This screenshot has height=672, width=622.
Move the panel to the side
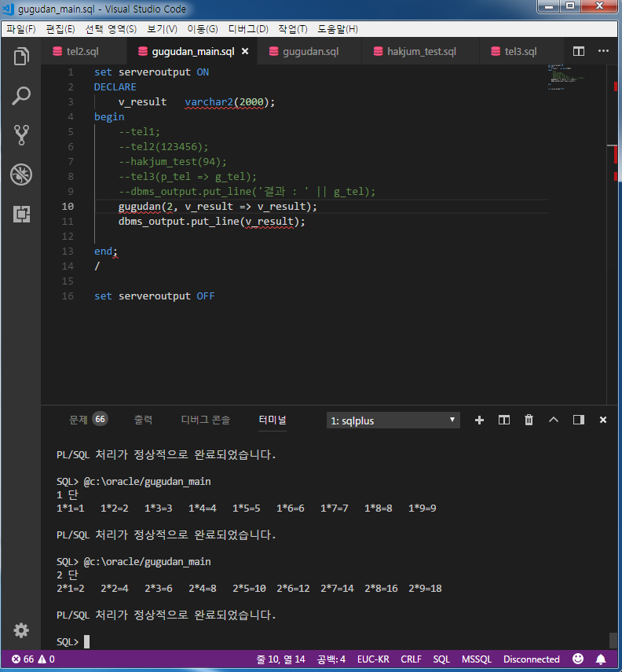[578, 420]
